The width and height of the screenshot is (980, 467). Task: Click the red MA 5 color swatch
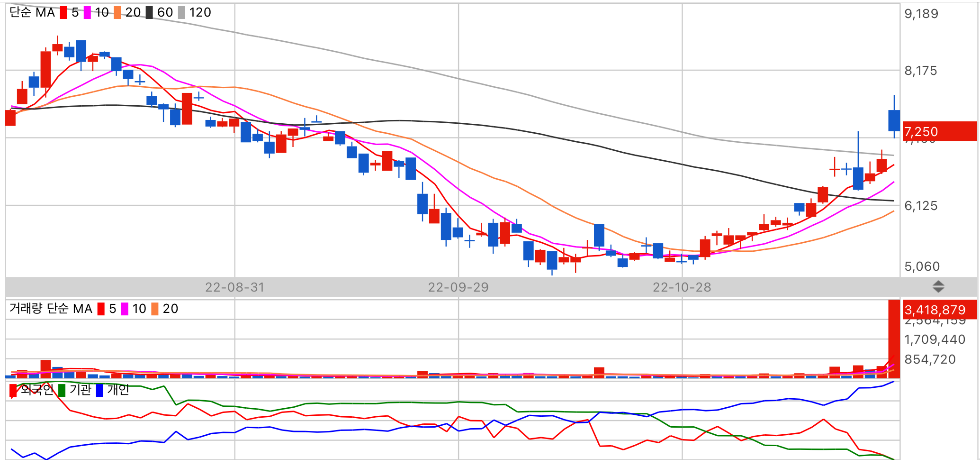coord(63,13)
